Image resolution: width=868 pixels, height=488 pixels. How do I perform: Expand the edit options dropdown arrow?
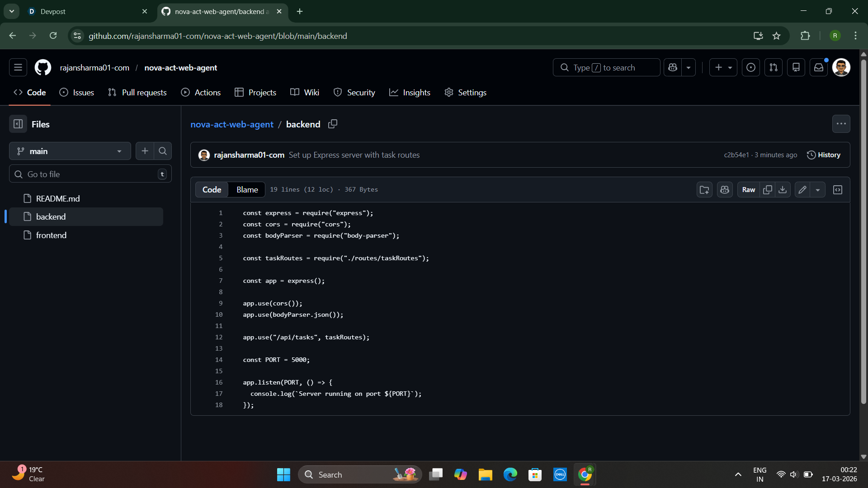(x=818, y=190)
